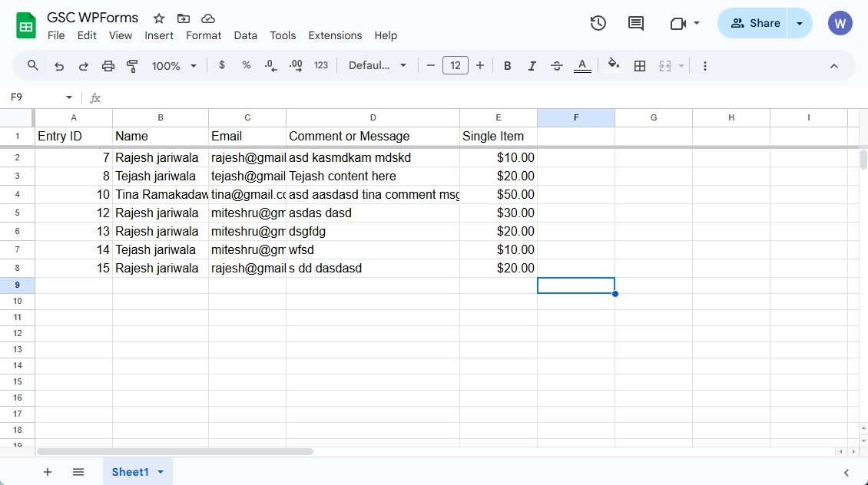Open the Extensions menu
This screenshot has width=868, height=485.
tap(335, 35)
